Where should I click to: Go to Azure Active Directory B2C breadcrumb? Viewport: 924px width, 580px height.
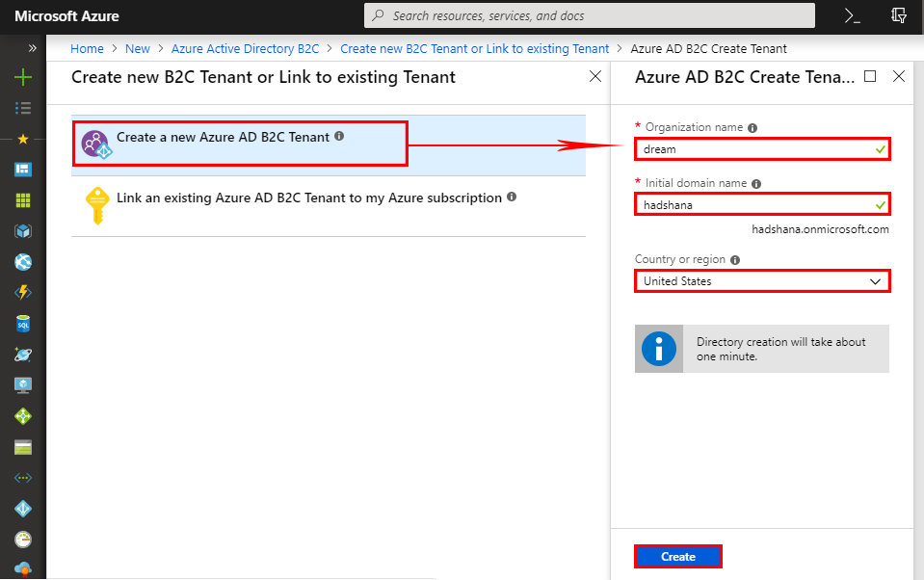pos(245,49)
